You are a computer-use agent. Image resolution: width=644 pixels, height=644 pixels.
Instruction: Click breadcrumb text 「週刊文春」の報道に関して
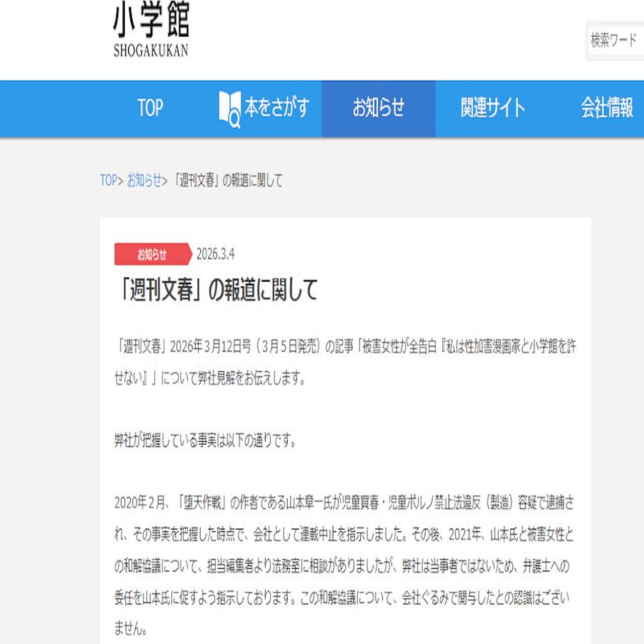point(227,180)
